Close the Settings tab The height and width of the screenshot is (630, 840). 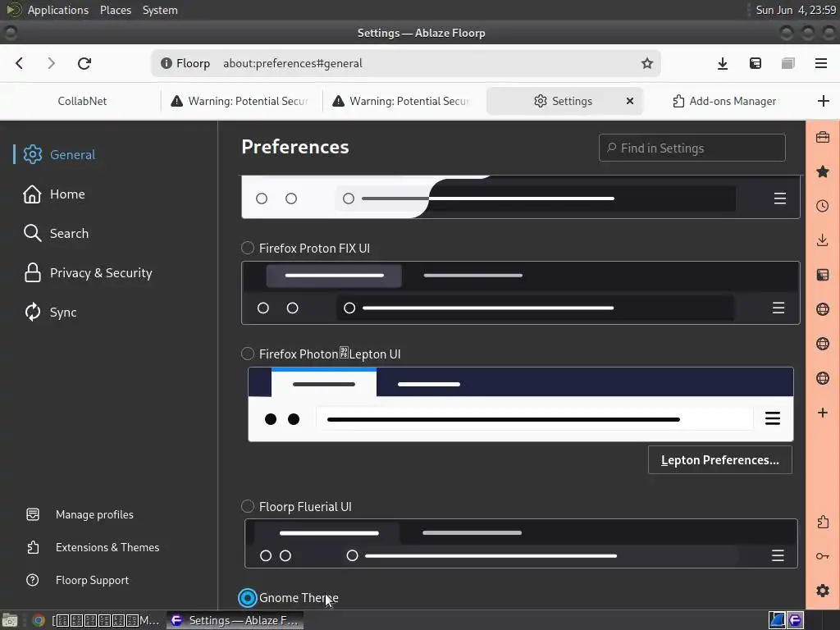pos(630,101)
